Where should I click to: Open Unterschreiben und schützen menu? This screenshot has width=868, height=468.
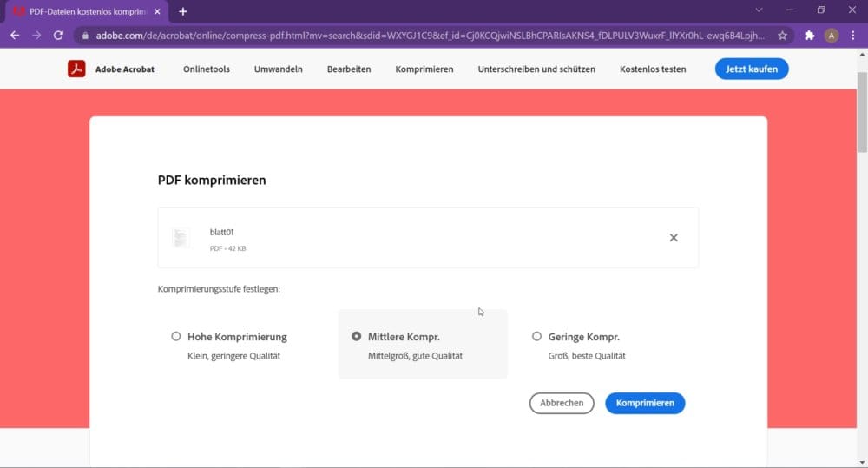point(536,69)
